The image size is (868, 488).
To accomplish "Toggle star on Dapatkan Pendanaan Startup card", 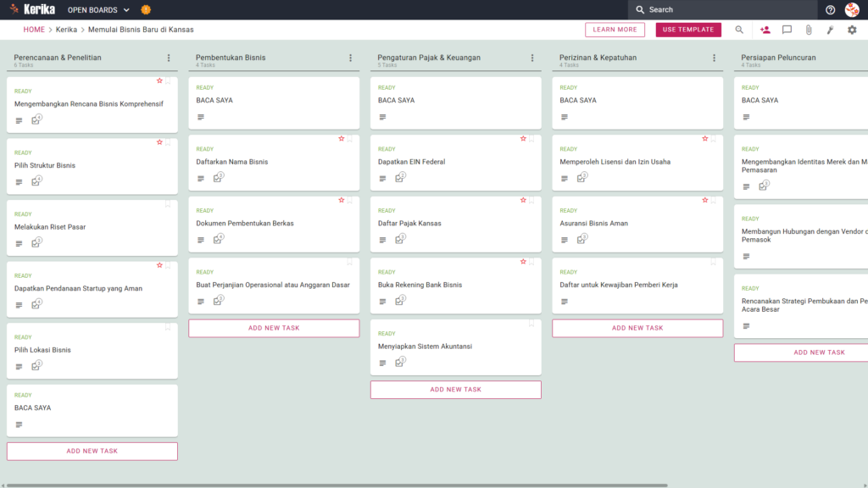I will (159, 265).
